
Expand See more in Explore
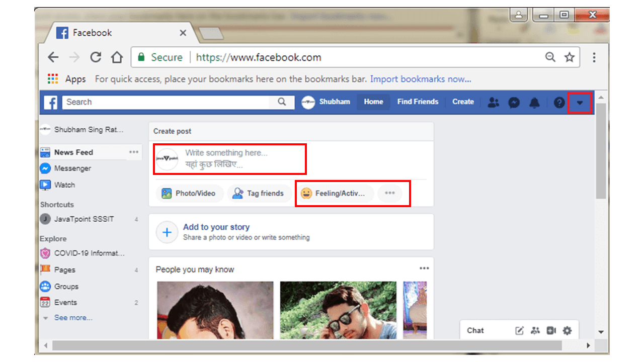point(73,318)
